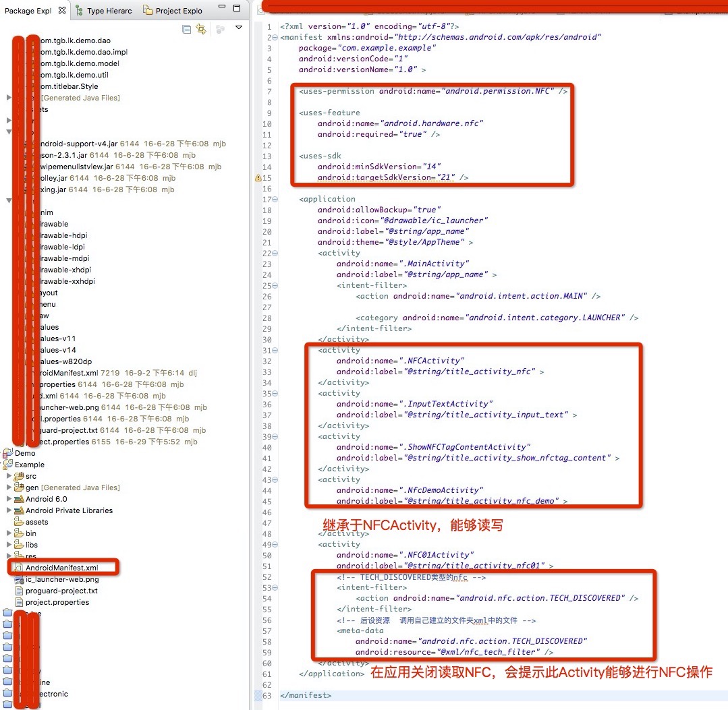Screen dimensions: 728x710
Task: Click the android.permission.NFC value
Action: point(498,91)
